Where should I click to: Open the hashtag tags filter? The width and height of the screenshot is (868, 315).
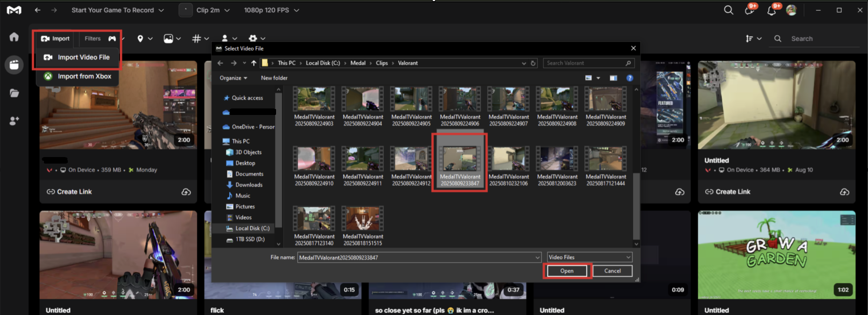click(200, 38)
